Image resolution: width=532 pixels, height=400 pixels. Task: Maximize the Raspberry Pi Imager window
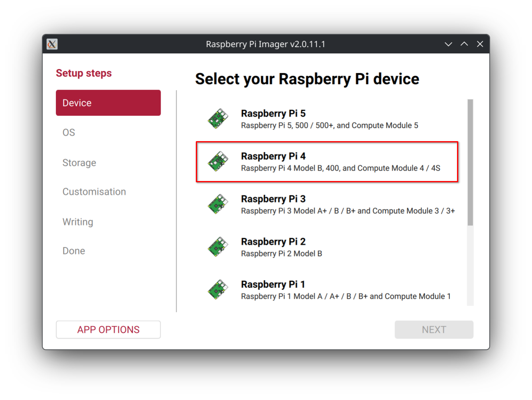(x=464, y=44)
